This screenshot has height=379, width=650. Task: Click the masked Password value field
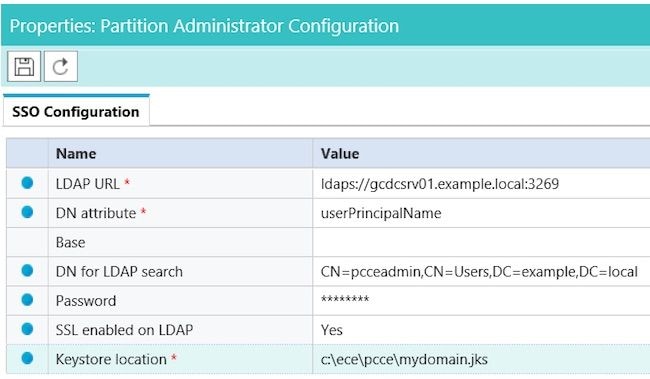point(481,301)
